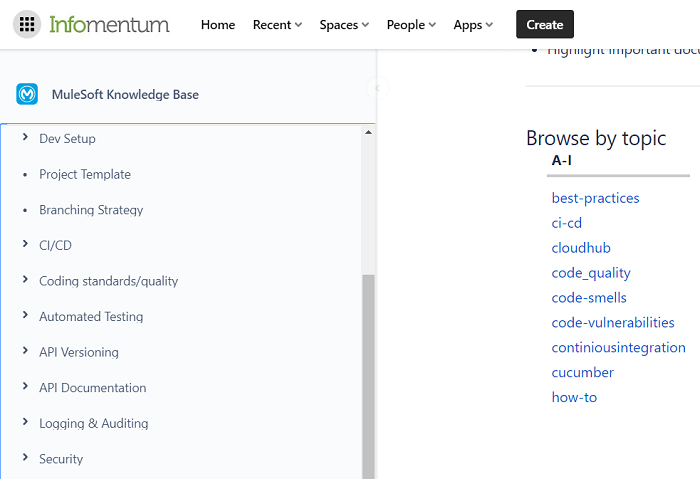
Task: Click the A-I section label
Action: 562,160
